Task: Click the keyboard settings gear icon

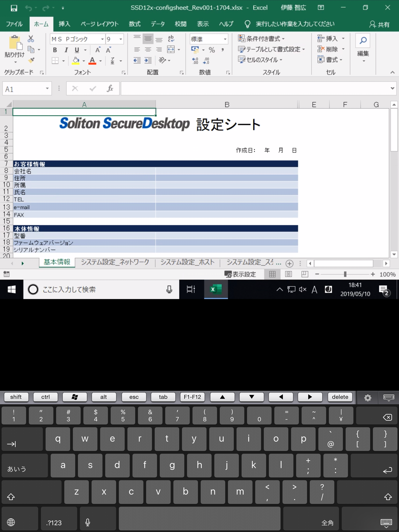Action: pos(367,398)
